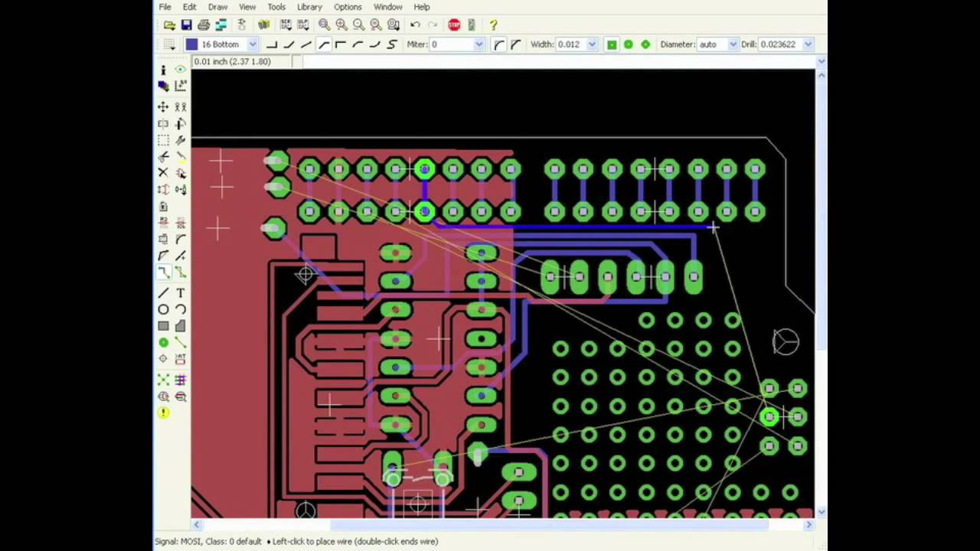Undo the last action
980x551 pixels.
(x=416, y=25)
